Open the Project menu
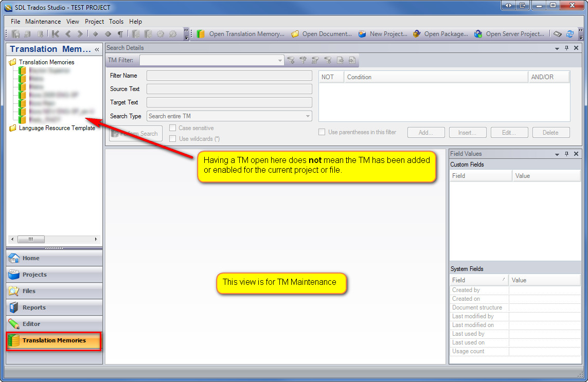Screen dimensions: 588x382 94,22
